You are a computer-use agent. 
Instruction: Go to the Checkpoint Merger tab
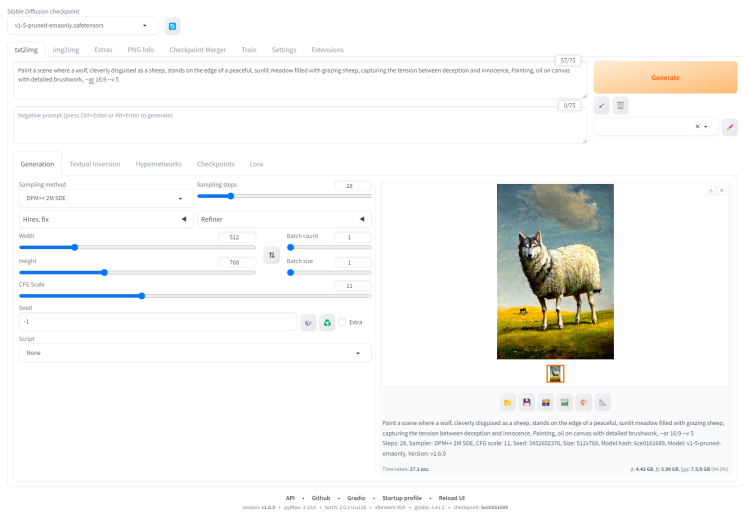198,50
